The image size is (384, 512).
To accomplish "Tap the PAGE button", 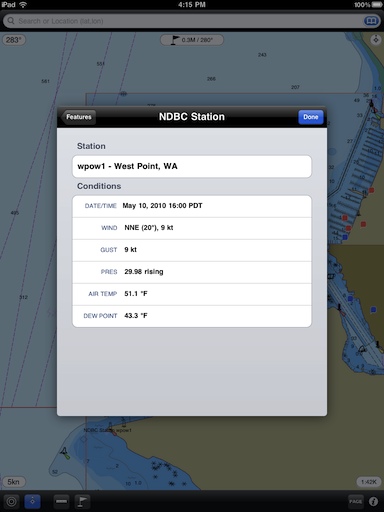I will click(x=355, y=501).
